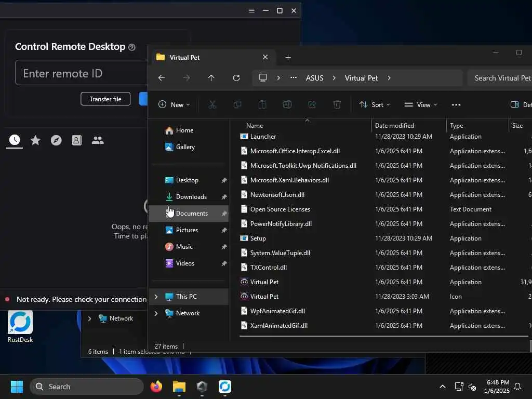
Task: Expand This PC tree node
Action: point(156,297)
